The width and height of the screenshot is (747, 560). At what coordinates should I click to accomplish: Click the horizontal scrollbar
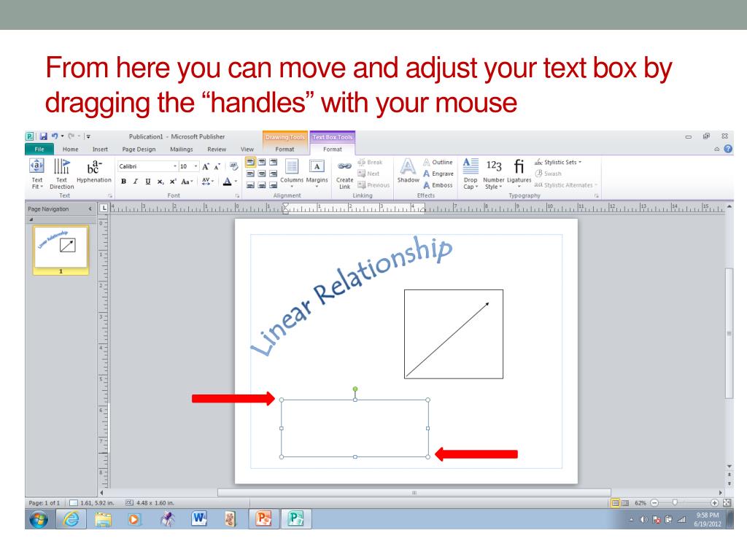click(414, 493)
